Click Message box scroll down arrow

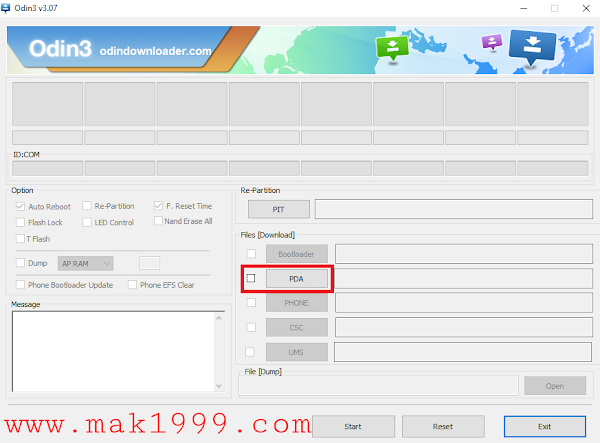[x=219, y=386]
